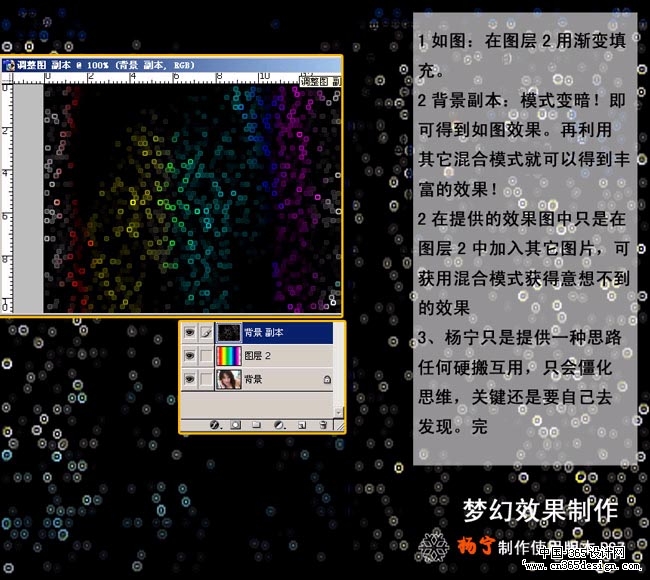
Task: Open the new adjustment layer menu
Action: [279, 425]
